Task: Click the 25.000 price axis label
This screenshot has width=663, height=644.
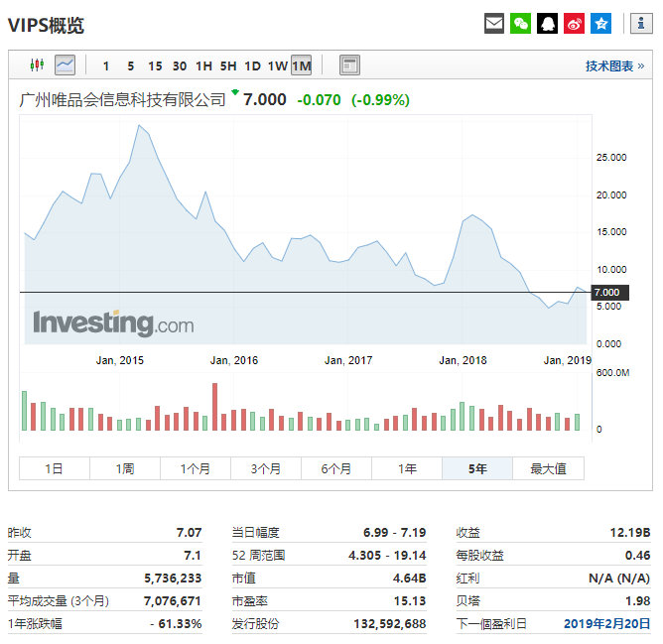Action: pos(611,158)
